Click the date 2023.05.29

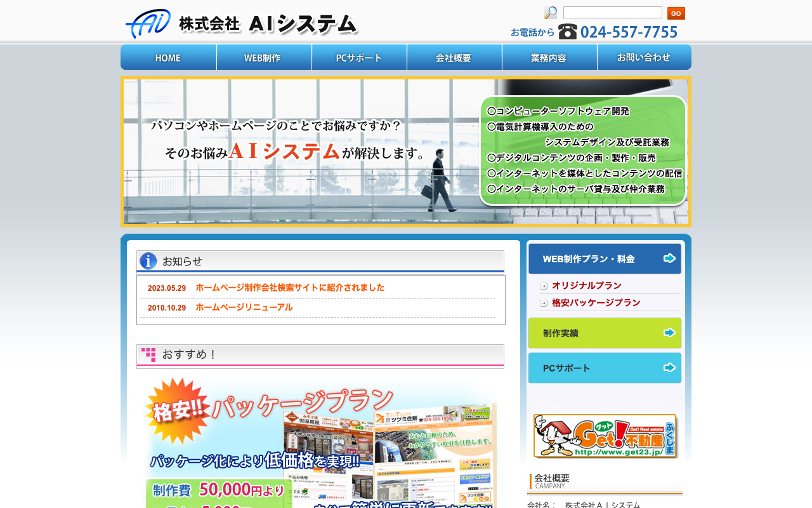pyautogui.click(x=167, y=288)
